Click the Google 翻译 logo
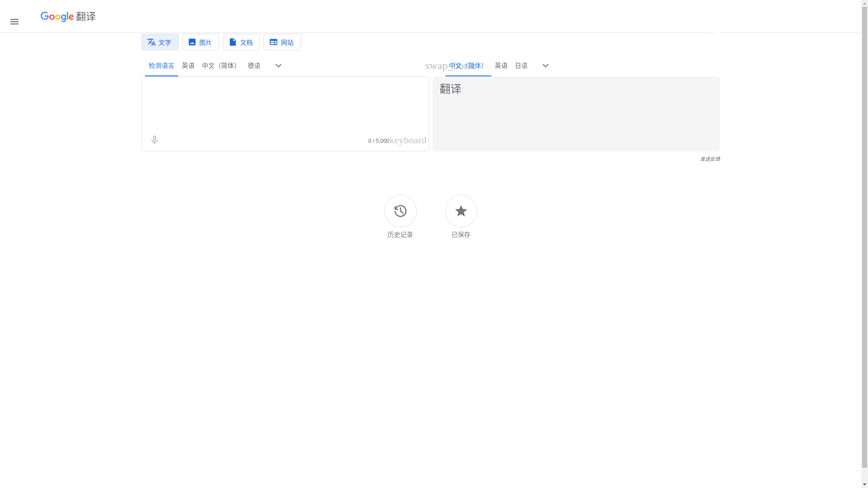 [x=68, y=17]
